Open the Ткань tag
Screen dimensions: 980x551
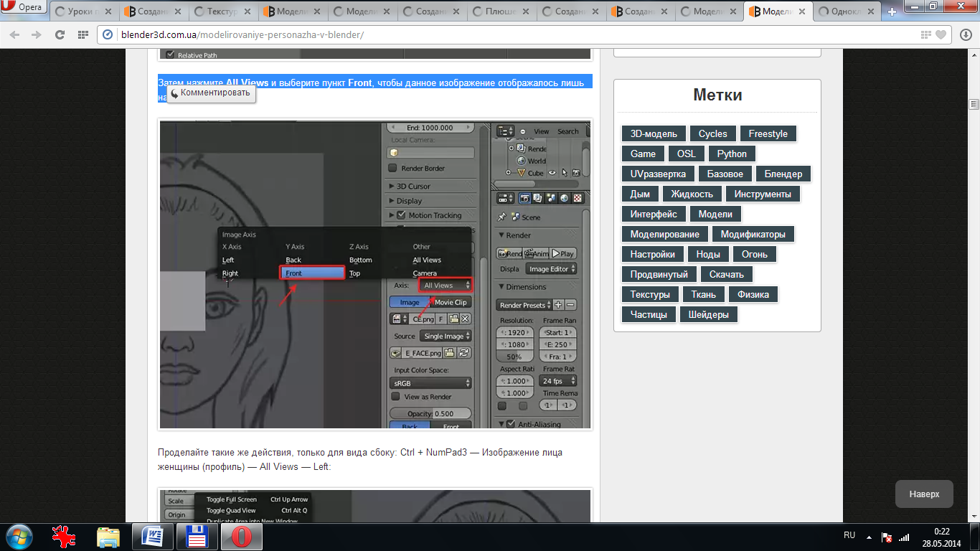703,294
